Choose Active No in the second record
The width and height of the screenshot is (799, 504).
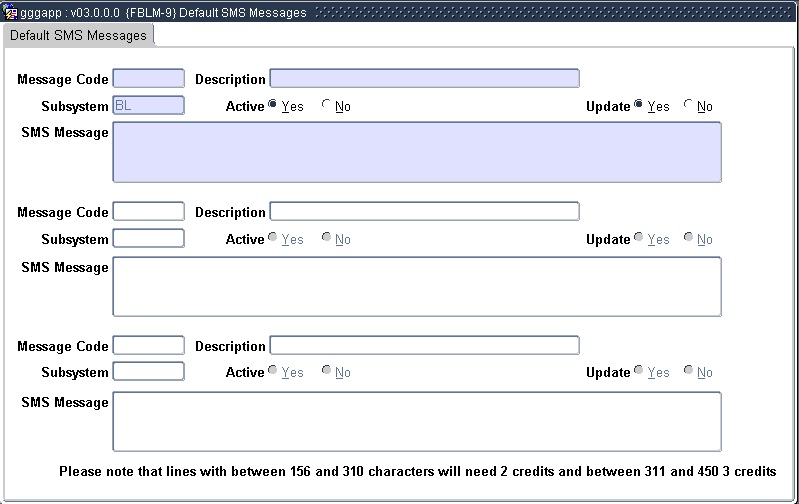click(326, 239)
